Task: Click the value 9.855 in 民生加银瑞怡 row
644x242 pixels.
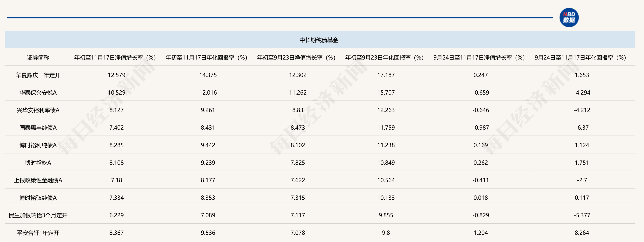Action: click(x=386, y=215)
